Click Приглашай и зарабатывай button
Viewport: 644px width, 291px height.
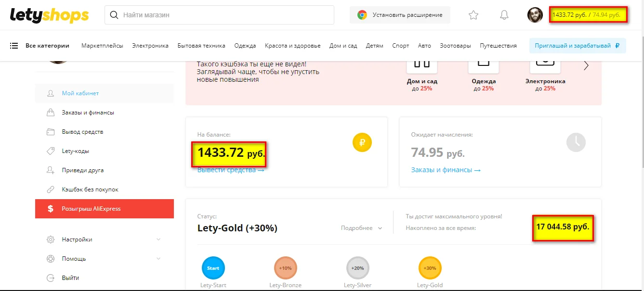pyautogui.click(x=578, y=46)
